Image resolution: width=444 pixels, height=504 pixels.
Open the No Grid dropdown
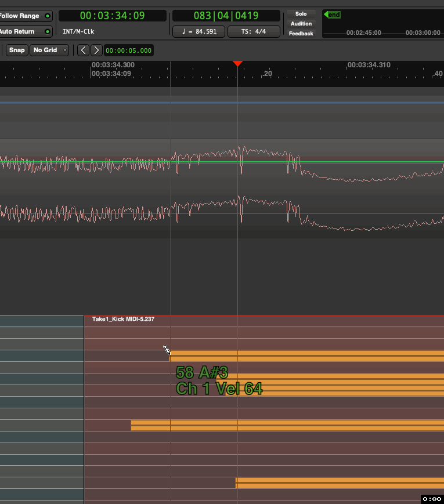pyautogui.click(x=49, y=50)
